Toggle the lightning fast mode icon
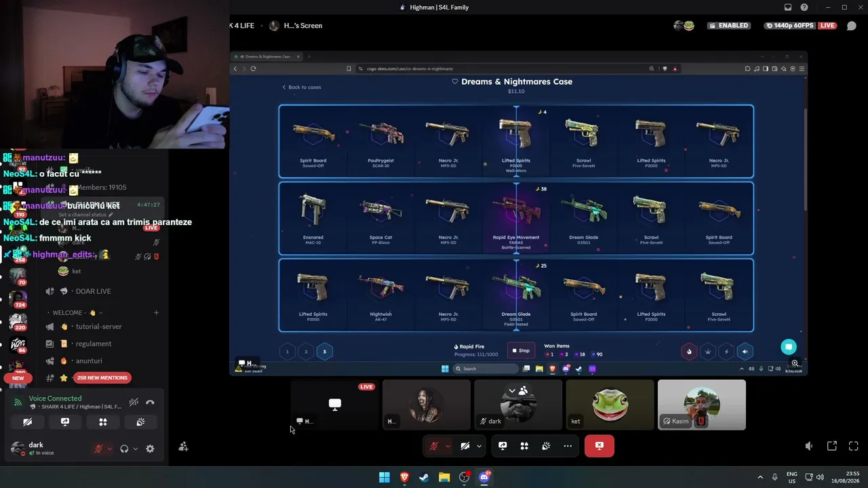 tap(726, 351)
